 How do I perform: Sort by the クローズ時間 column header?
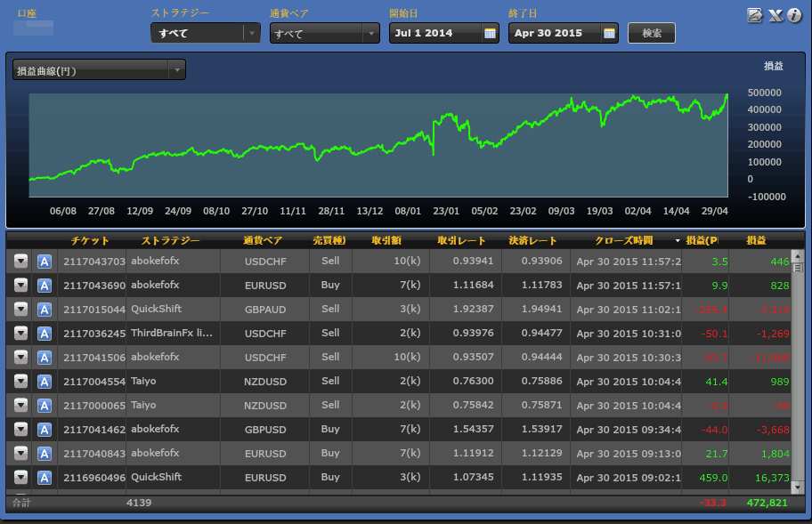624,240
